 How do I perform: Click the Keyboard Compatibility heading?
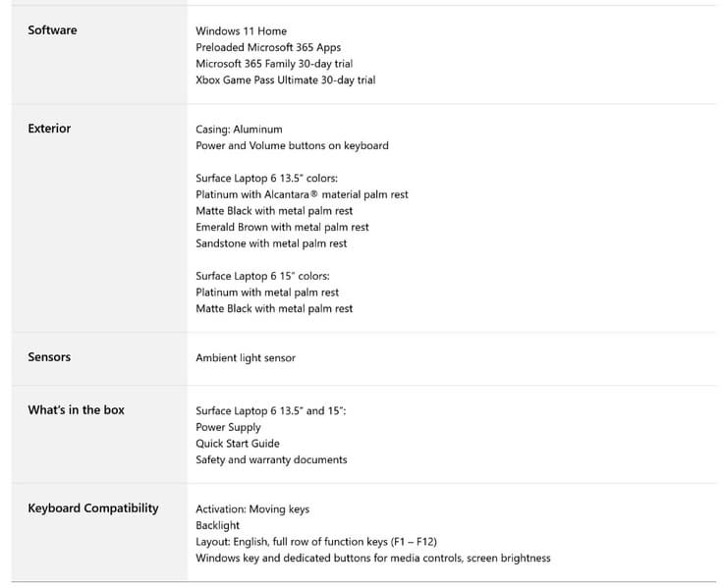[x=92, y=508]
